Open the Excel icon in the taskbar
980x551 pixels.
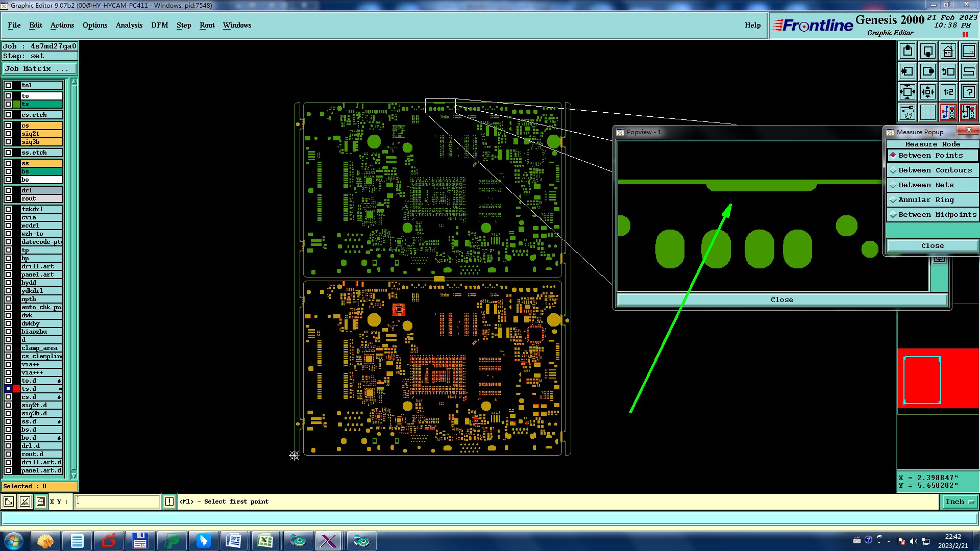pyautogui.click(x=265, y=541)
